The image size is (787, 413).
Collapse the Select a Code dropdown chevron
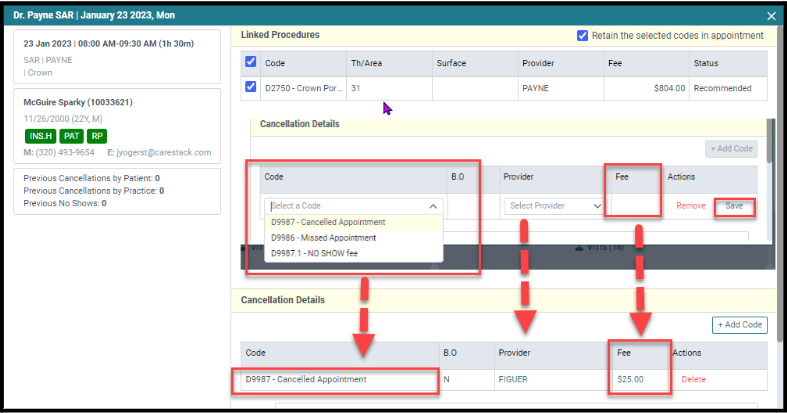(x=433, y=206)
